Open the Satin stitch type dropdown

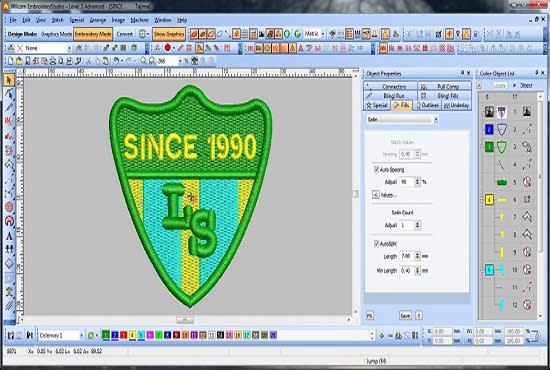point(436,120)
